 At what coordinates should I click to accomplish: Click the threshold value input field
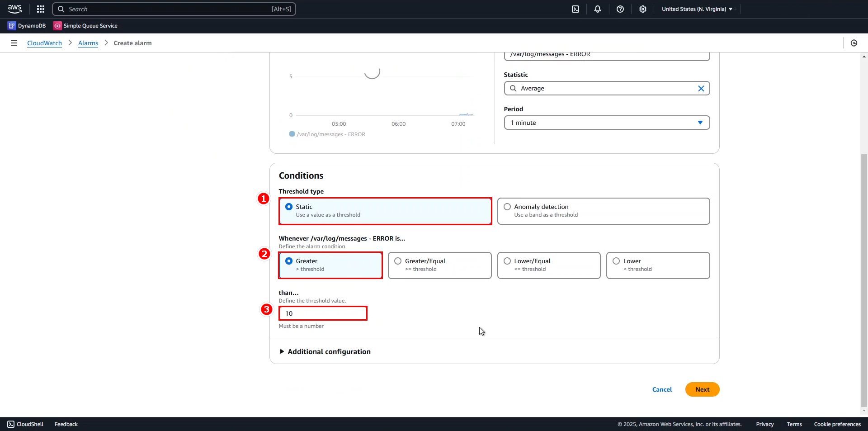coord(323,313)
